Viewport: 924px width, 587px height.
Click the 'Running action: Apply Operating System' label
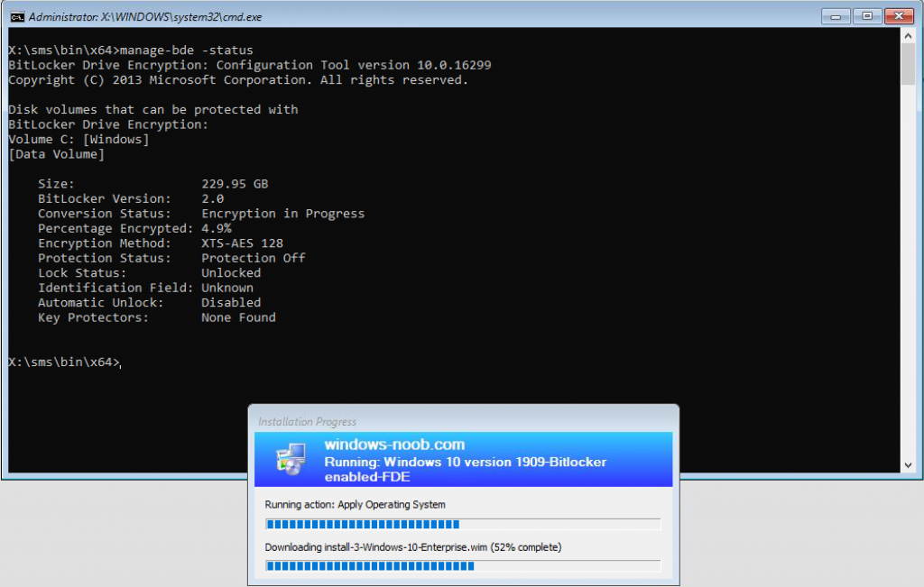(355, 505)
